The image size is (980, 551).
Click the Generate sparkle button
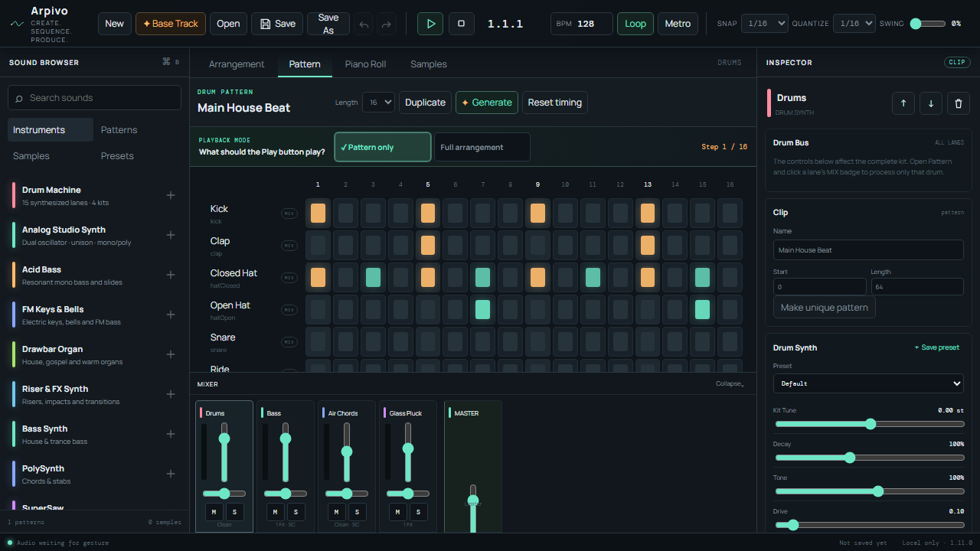click(487, 103)
